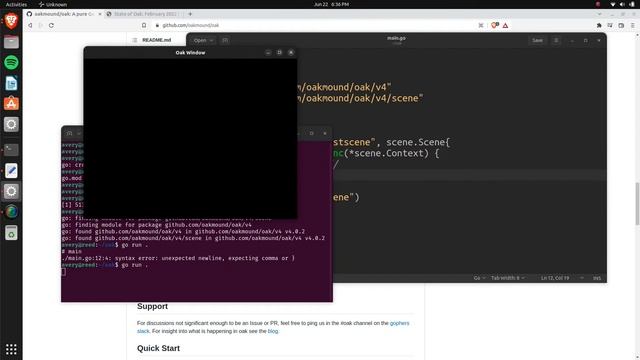Open LibreOffice Writer from the dock
Screen dimensions: 640x360
11,83
